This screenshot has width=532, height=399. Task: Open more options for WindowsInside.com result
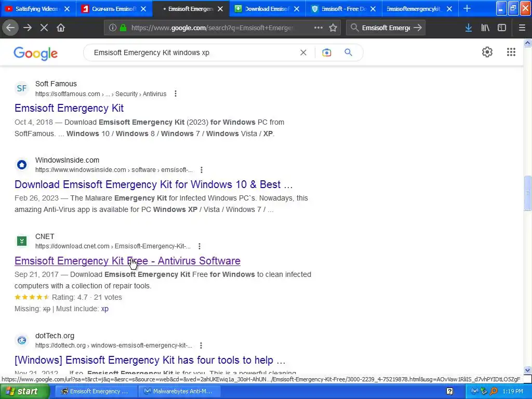(x=202, y=170)
